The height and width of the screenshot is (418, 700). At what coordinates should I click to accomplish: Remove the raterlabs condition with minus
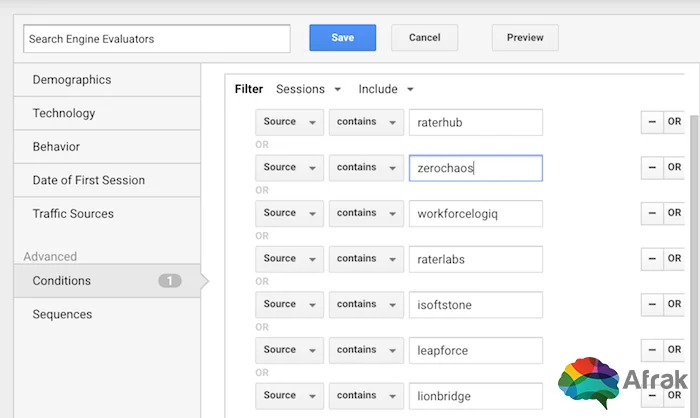652,259
